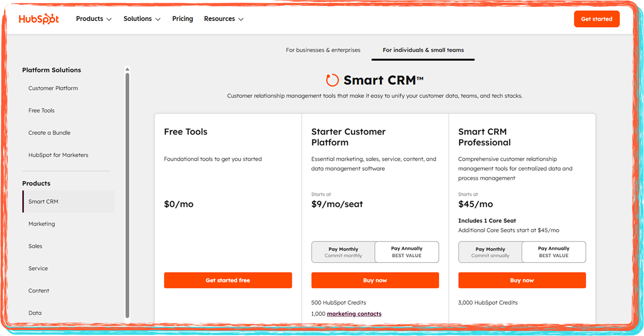Image resolution: width=644 pixels, height=336 pixels.
Task: Select Marketing in the Products sidebar
Action: click(x=42, y=224)
